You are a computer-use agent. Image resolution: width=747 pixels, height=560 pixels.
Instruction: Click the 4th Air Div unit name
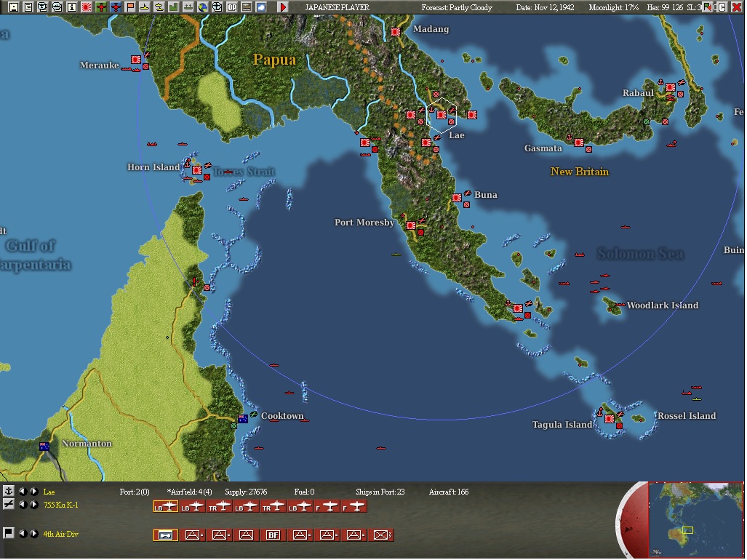(x=61, y=534)
